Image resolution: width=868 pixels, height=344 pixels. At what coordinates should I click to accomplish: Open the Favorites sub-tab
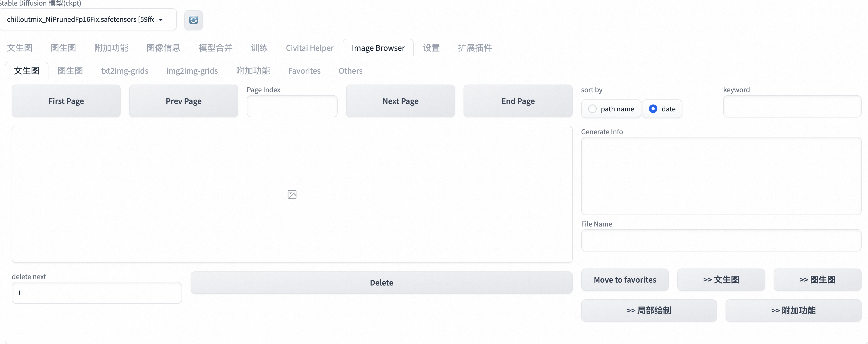pos(304,71)
